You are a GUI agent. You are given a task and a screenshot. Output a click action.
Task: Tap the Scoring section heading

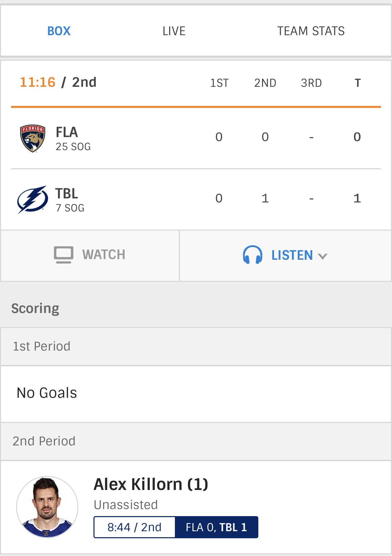pyautogui.click(x=35, y=309)
